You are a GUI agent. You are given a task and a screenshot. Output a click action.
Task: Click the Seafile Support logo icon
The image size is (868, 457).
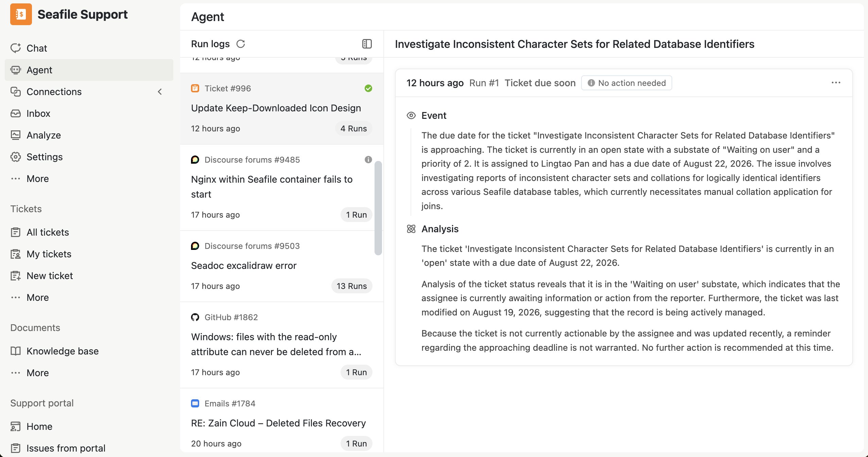[21, 14]
